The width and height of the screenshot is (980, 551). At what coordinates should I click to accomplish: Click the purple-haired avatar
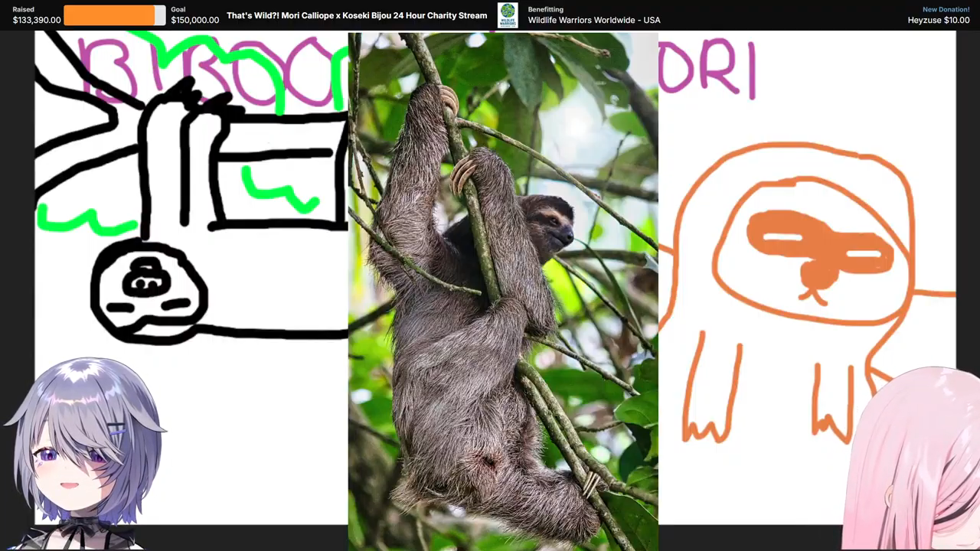point(84,453)
